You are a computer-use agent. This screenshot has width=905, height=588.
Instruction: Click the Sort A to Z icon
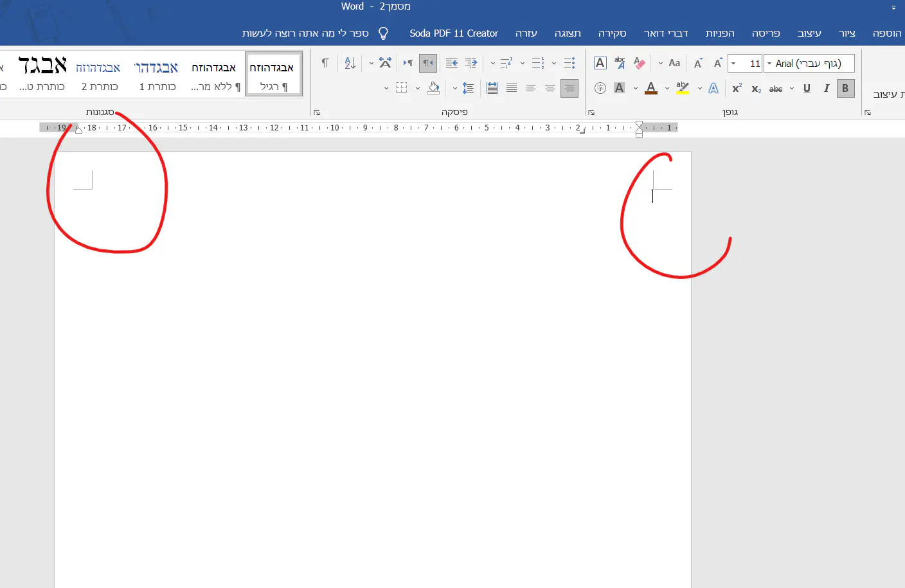click(350, 63)
